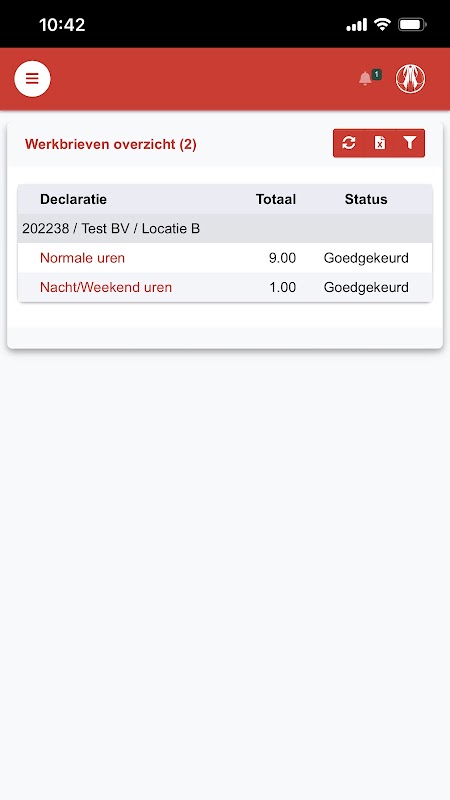Open the hamburger menu

[x=32, y=79]
